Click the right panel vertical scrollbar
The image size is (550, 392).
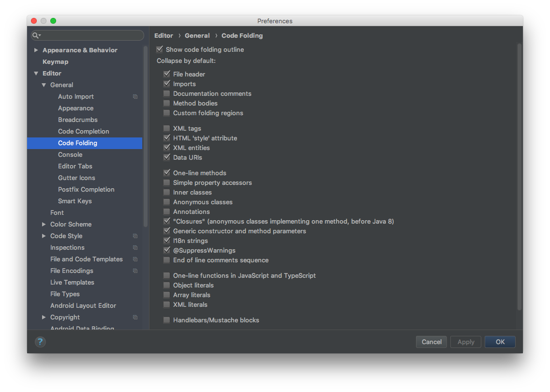pyautogui.click(x=520, y=174)
